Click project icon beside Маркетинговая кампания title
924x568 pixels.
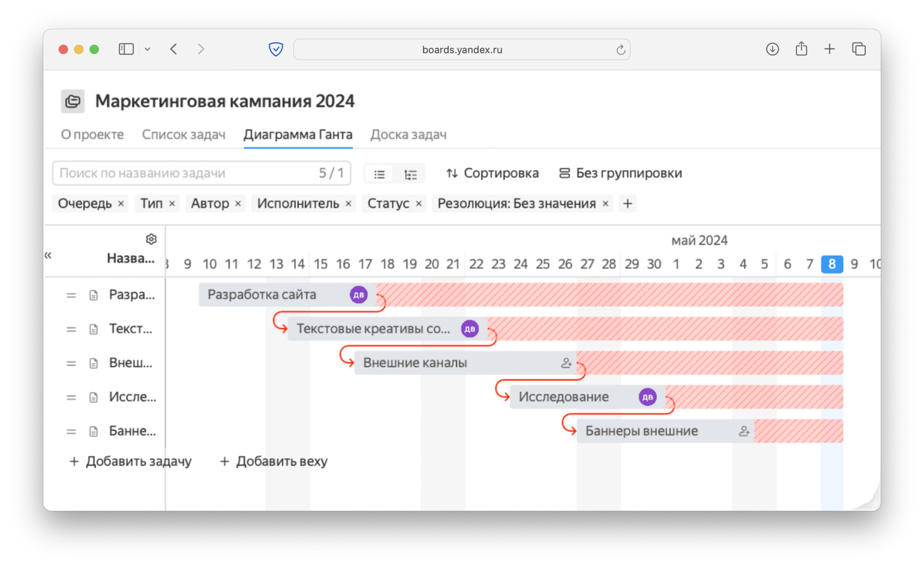coord(73,101)
